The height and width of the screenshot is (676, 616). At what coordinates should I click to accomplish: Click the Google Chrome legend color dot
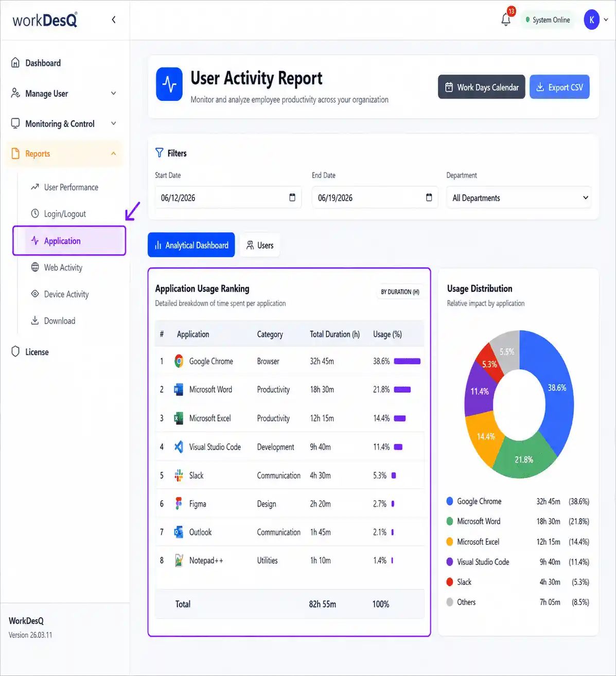pos(450,501)
